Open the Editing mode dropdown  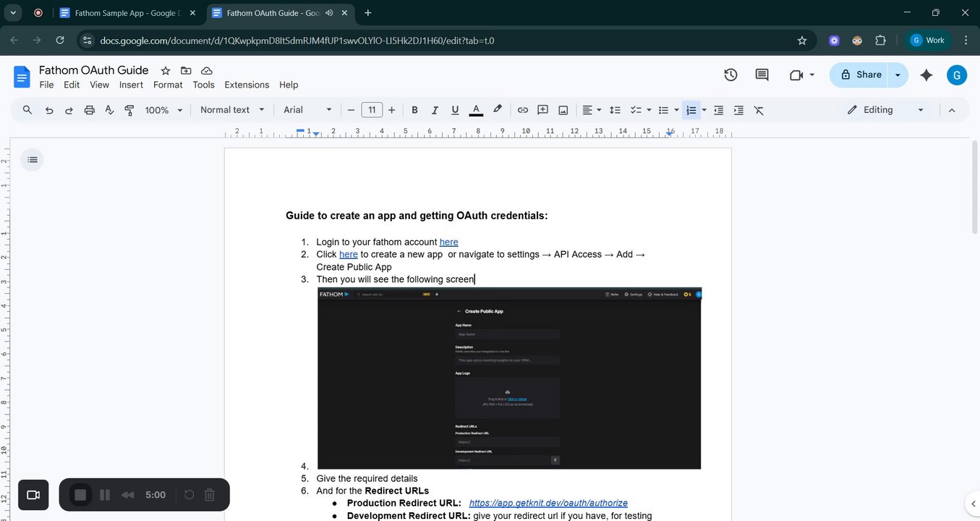886,110
